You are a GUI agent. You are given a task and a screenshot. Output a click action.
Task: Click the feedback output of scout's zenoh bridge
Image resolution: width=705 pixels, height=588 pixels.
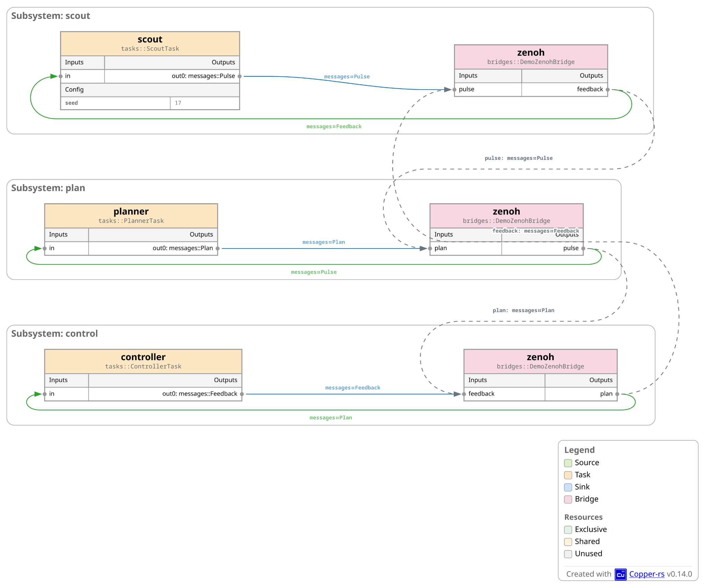coord(590,89)
